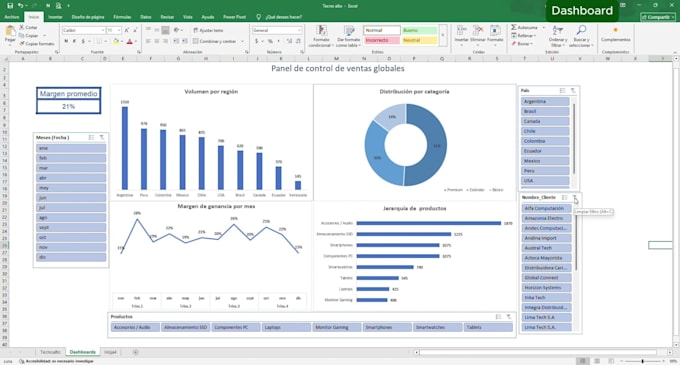680x365 pixels.
Task: Switch to Datos ribbon tab
Action: coord(146,17)
